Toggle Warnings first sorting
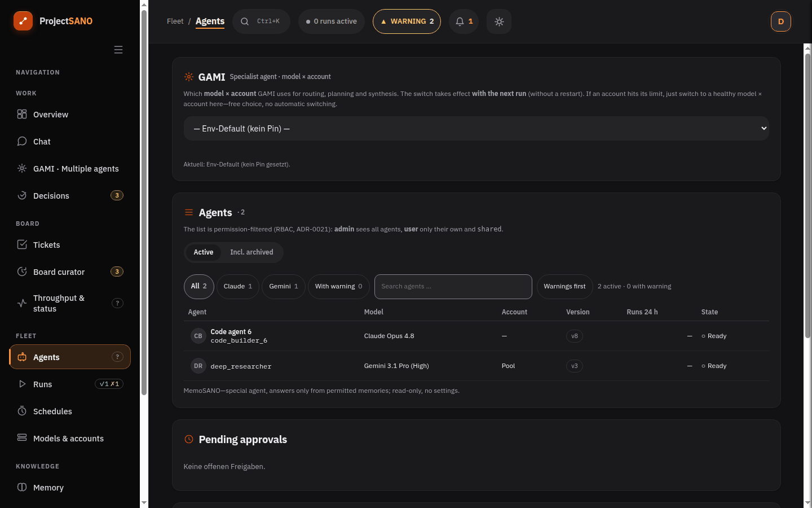This screenshot has height=508, width=812. coord(564,287)
